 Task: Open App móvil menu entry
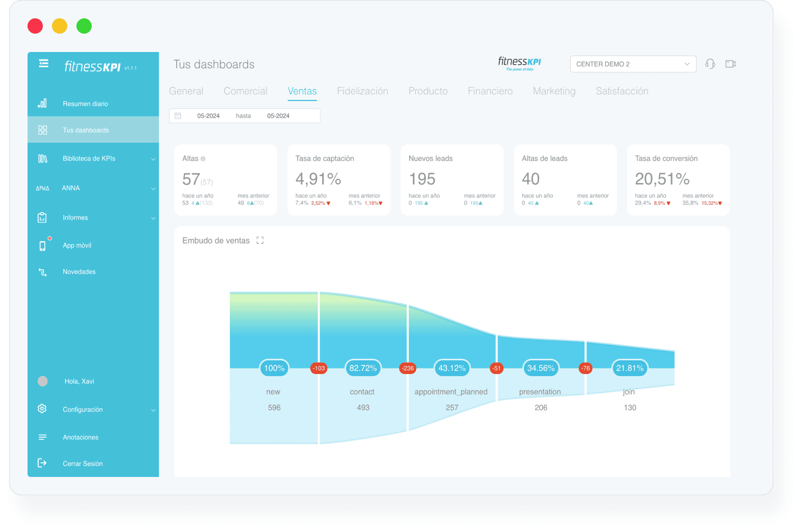[93, 246]
